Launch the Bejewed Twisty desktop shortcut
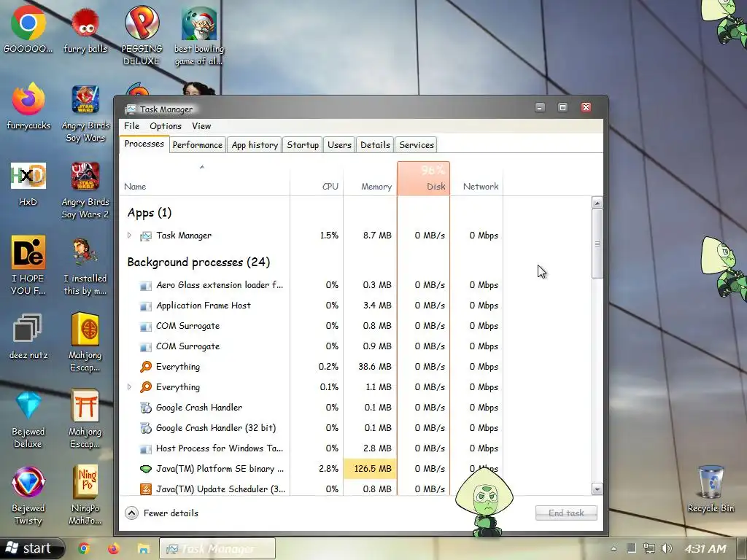This screenshot has height=560, width=747. pyautogui.click(x=28, y=495)
